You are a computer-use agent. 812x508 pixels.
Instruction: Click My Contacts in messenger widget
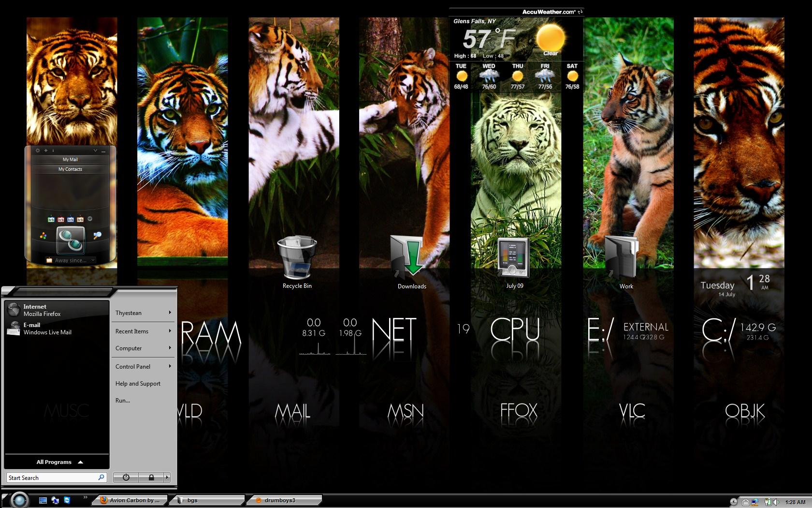pos(70,169)
